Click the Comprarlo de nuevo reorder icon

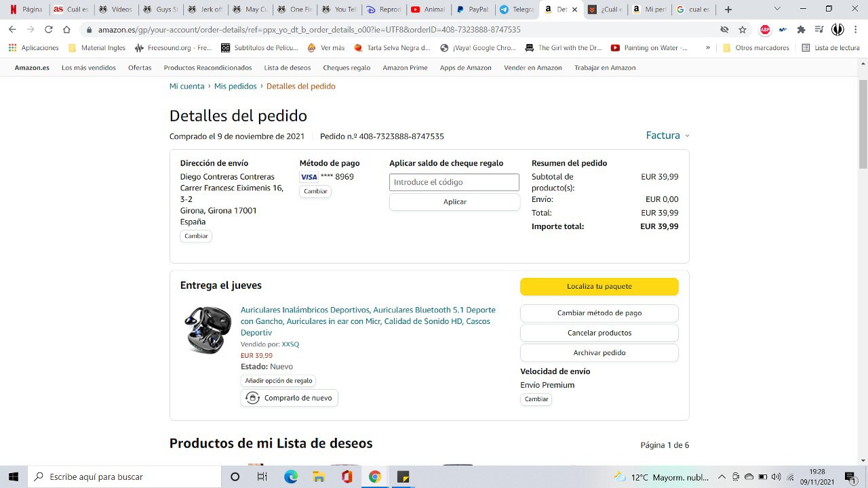click(x=252, y=398)
